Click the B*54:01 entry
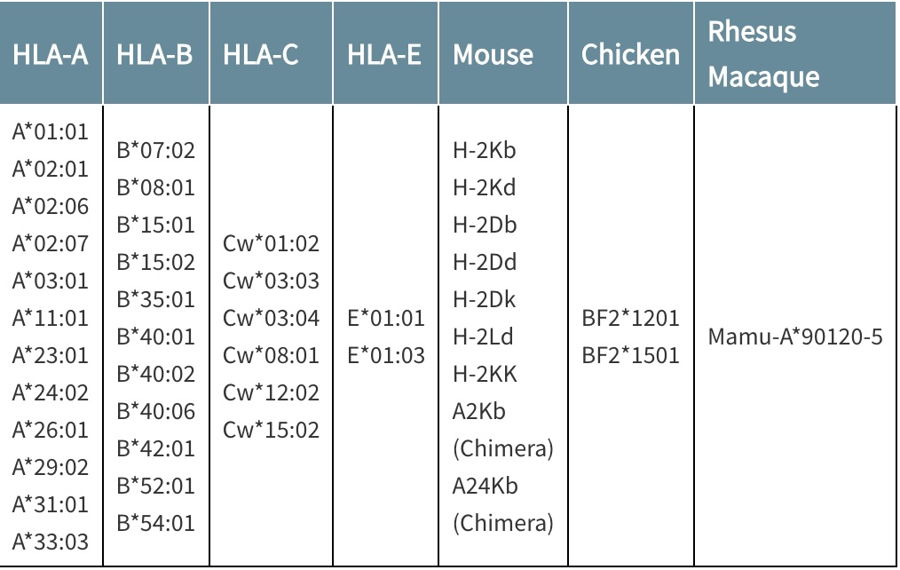Viewport: 900px width, 570px height. (156, 523)
